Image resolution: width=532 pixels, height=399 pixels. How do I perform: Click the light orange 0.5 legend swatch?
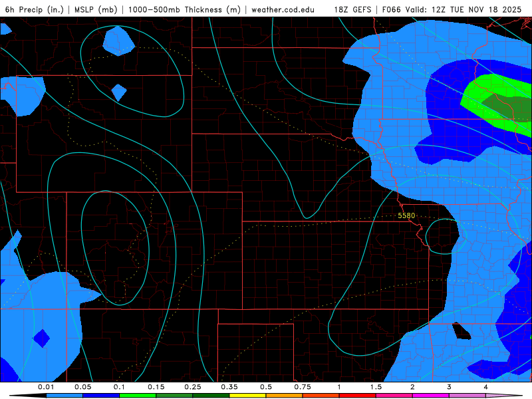tap(285, 396)
